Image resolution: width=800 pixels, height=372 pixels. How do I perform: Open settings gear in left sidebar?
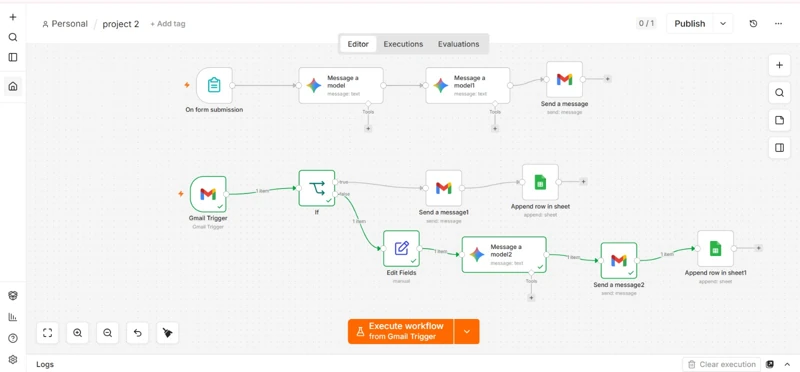tap(13, 359)
